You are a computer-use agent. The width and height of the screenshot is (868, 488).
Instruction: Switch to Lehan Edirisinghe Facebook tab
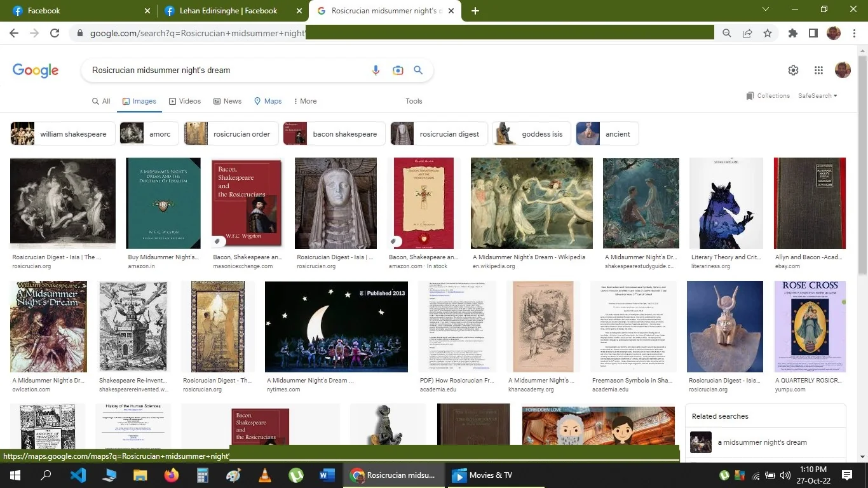[x=233, y=11]
